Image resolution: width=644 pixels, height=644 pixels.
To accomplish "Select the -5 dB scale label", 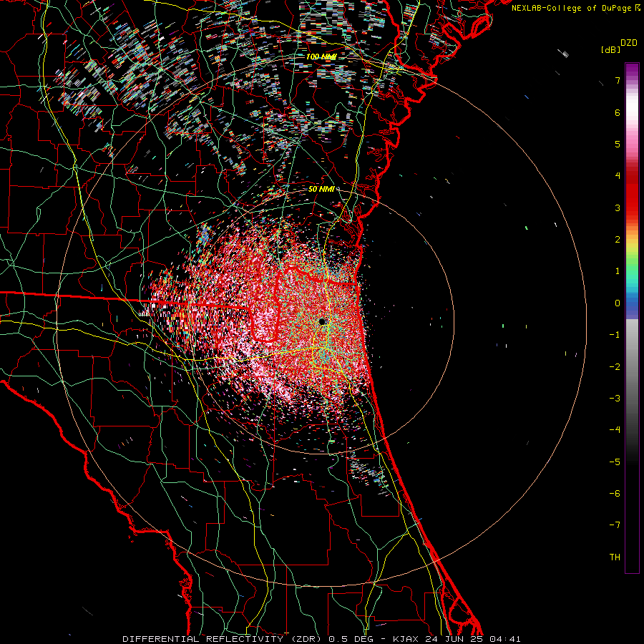I will pyautogui.click(x=615, y=462).
